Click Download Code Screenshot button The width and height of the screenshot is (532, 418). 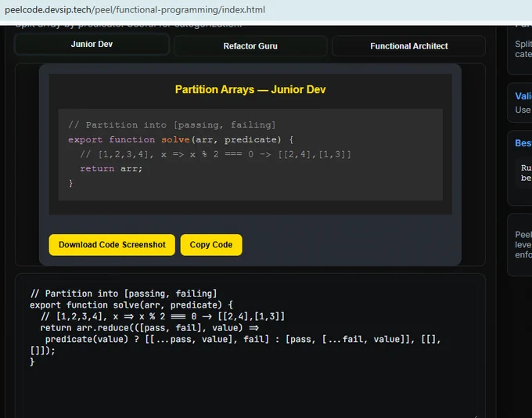(112, 244)
